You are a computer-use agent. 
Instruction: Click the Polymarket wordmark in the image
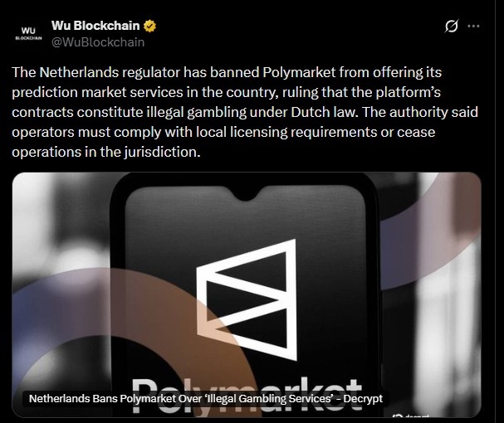[247, 396]
